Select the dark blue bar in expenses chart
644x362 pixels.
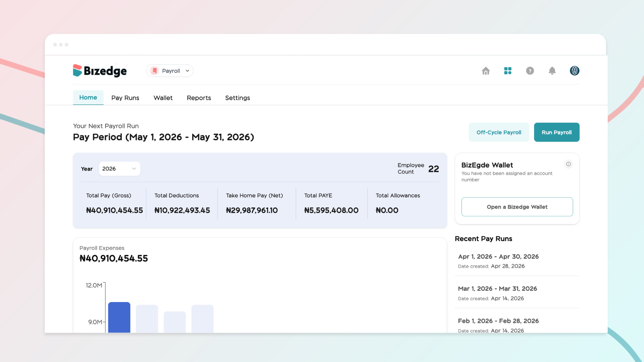click(119, 317)
